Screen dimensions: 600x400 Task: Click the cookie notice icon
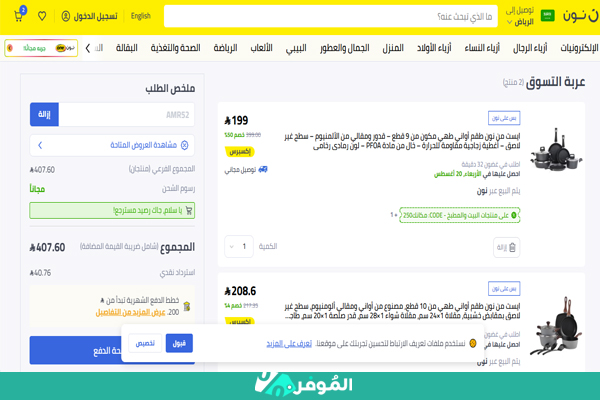point(473,343)
